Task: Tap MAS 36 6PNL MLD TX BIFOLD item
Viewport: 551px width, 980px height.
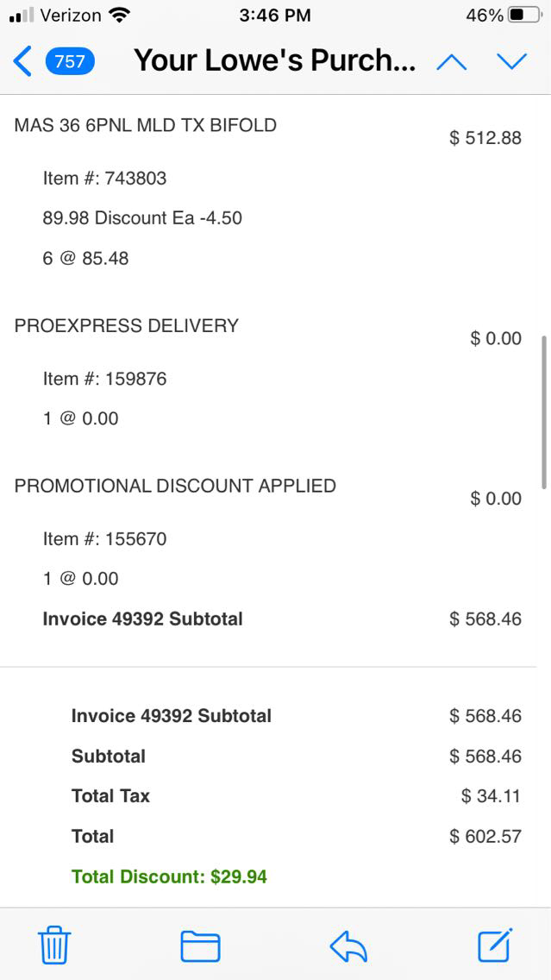Action: click(146, 125)
